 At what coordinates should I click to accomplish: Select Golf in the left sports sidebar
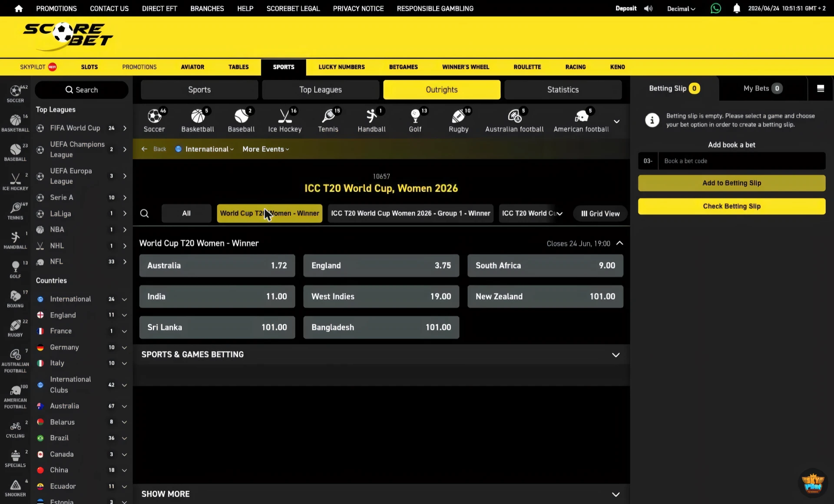pyautogui.click(x=15, y=269)
